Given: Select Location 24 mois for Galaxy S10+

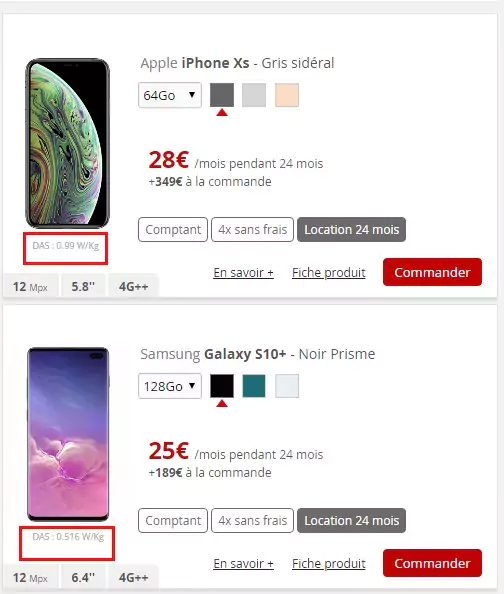Looking at the screenshot, I should [351, 521].
